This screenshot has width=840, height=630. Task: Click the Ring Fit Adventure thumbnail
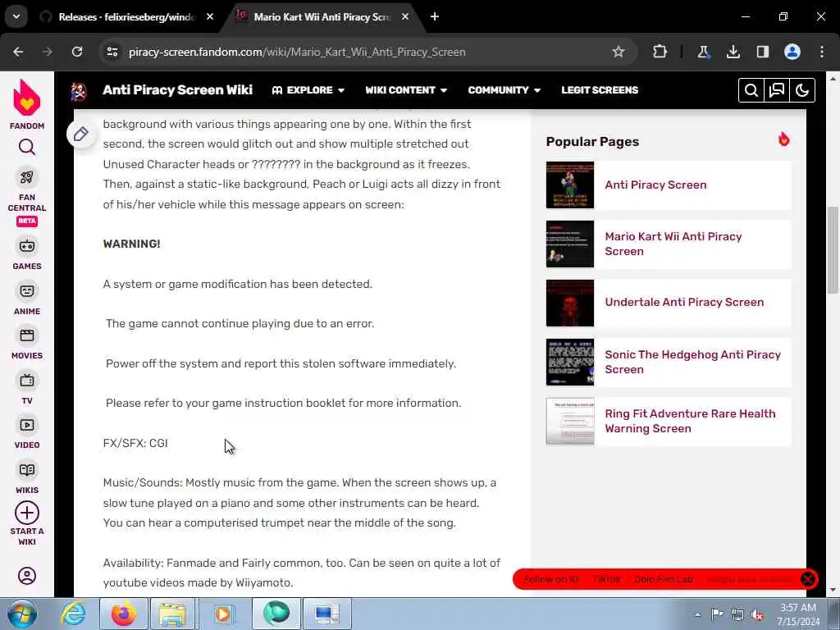point(570,421)
